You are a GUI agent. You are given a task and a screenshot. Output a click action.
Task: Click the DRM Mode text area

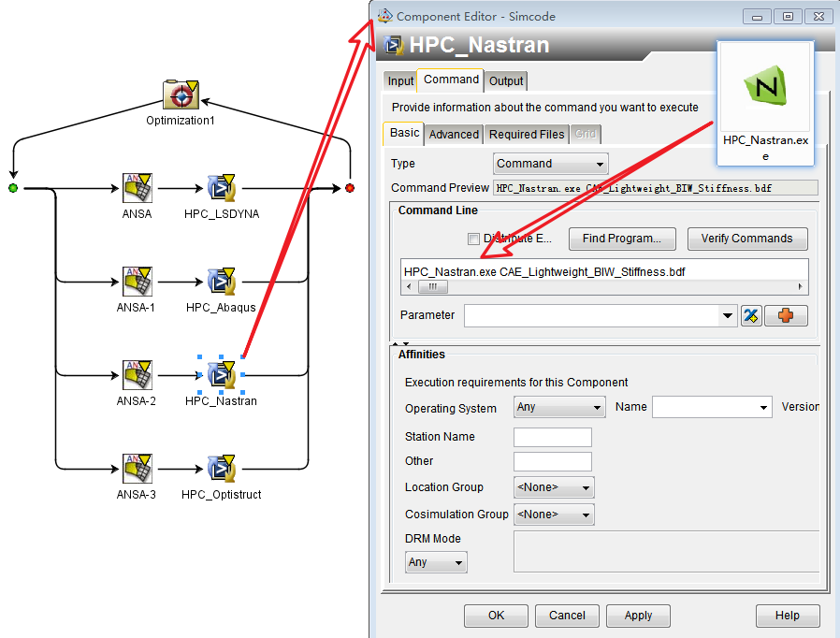[x=666, y=552]
